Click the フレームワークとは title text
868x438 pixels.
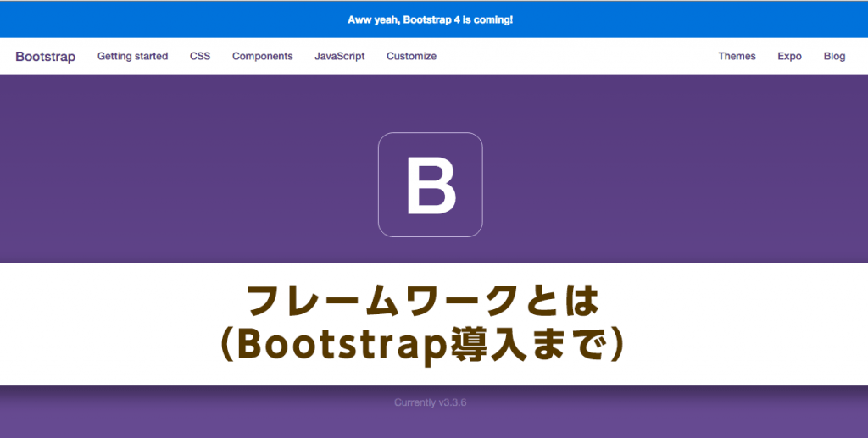(x=422, y=301)
